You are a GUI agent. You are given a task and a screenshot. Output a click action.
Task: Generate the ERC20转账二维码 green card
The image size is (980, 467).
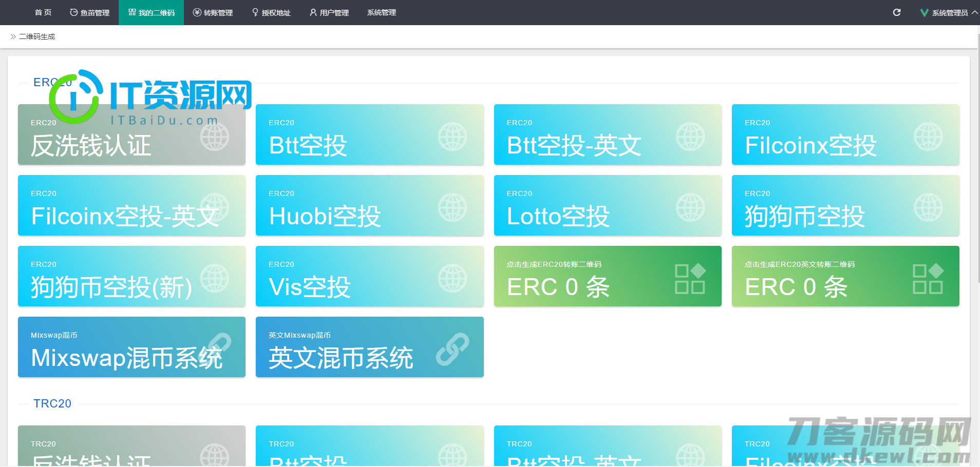tap(608, 276)
